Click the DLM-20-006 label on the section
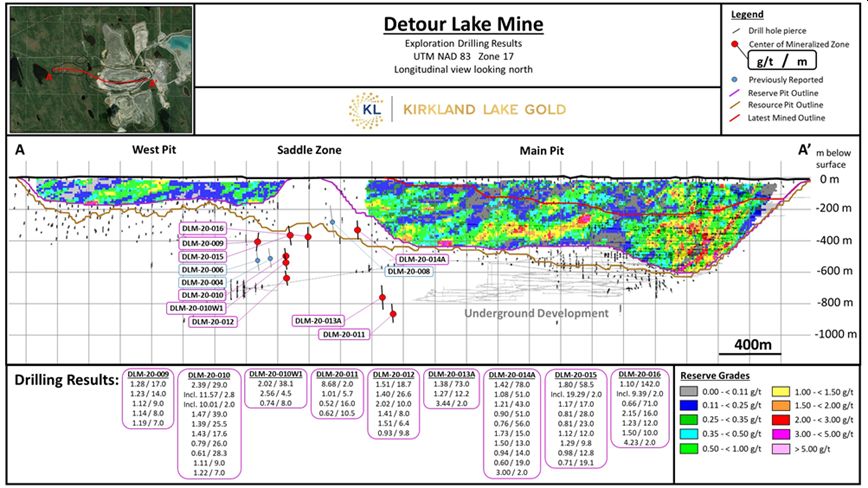The width and height of the screenshot is (868, 488). [x=203, y=270]
